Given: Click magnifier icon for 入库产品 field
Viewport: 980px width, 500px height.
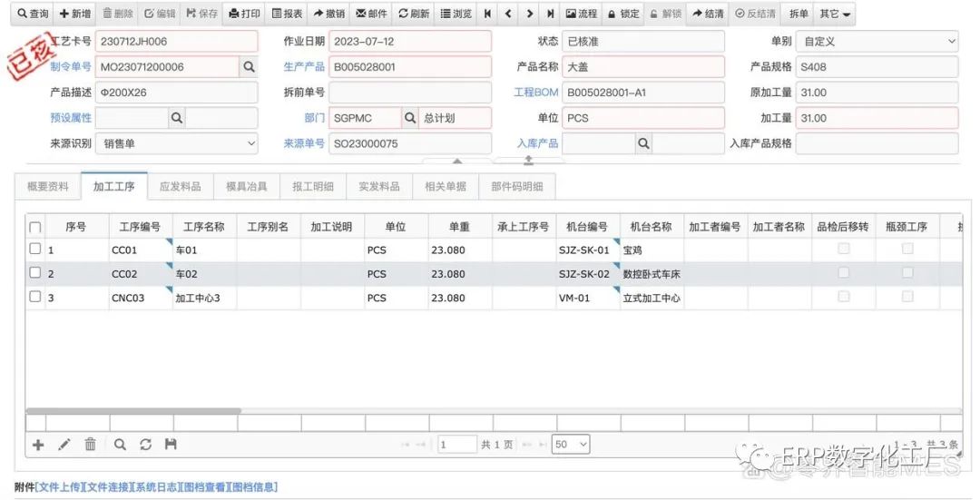Looking at the screenshot, I should coord(643,143).
